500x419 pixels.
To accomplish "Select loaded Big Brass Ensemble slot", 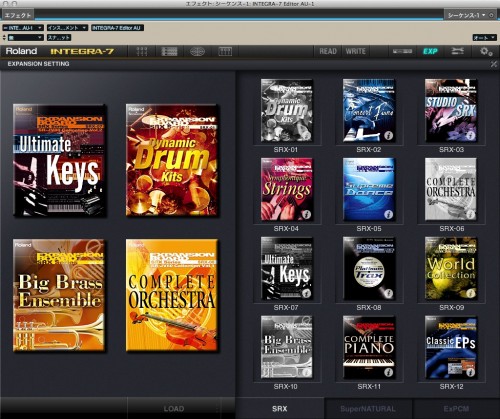I will click(59, 295).
